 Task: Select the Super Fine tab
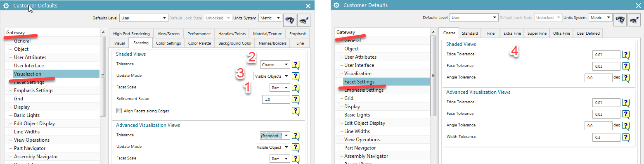tap(537, 33)
